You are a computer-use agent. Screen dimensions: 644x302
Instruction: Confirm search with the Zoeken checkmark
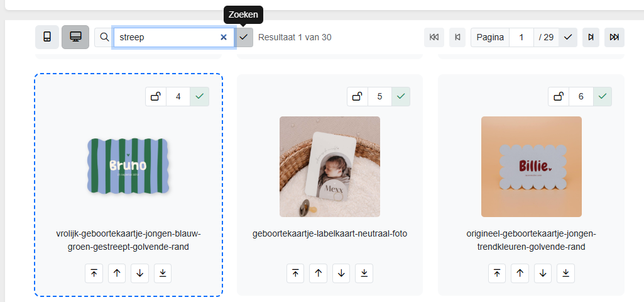pyautogui.click(x=244, y=37)
